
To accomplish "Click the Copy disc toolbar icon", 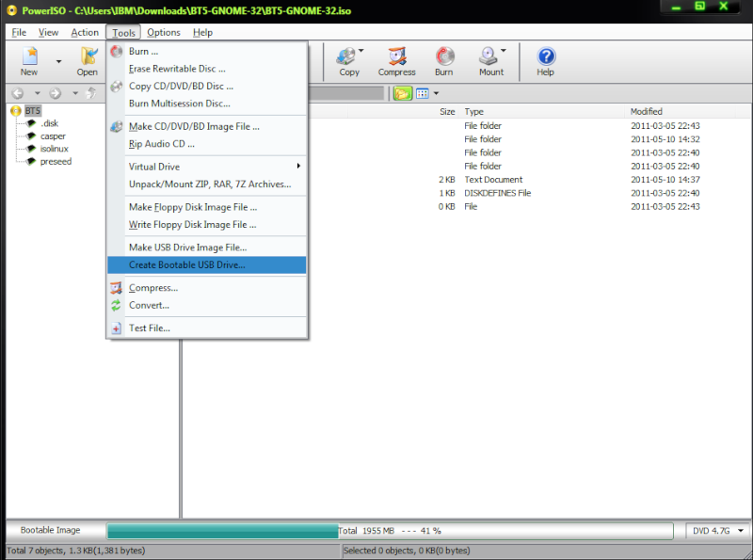I will click(x=346, y=56).
